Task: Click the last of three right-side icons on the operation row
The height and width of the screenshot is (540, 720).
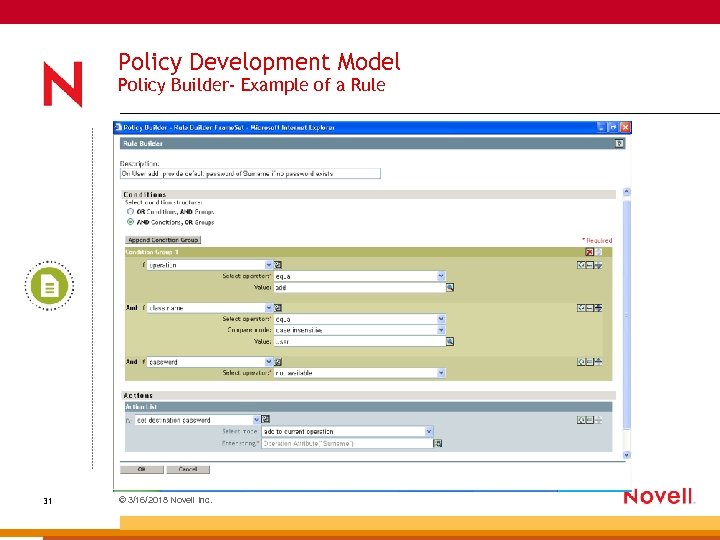Action: (598, 265)
